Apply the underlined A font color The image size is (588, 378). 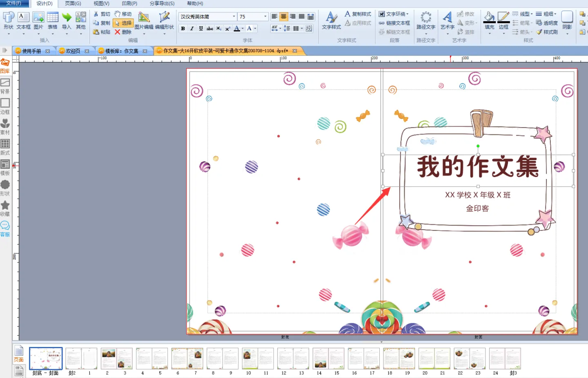click(237, 29)
